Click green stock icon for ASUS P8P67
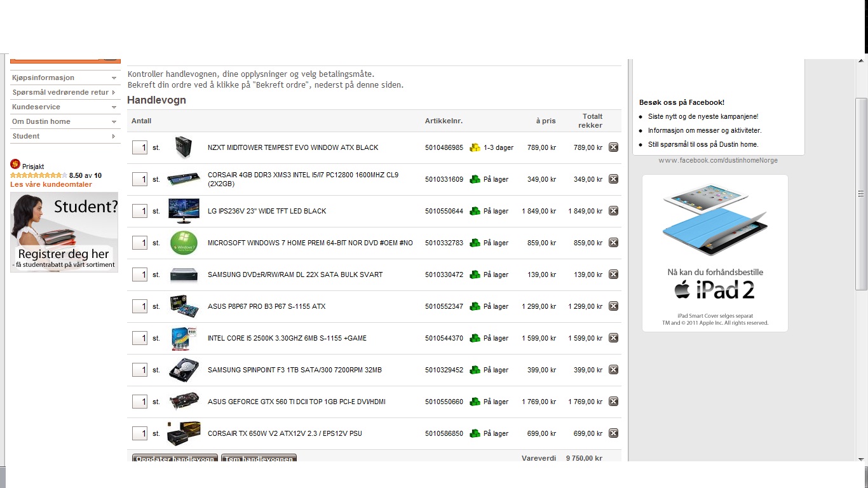 click(x=475, y=306)
